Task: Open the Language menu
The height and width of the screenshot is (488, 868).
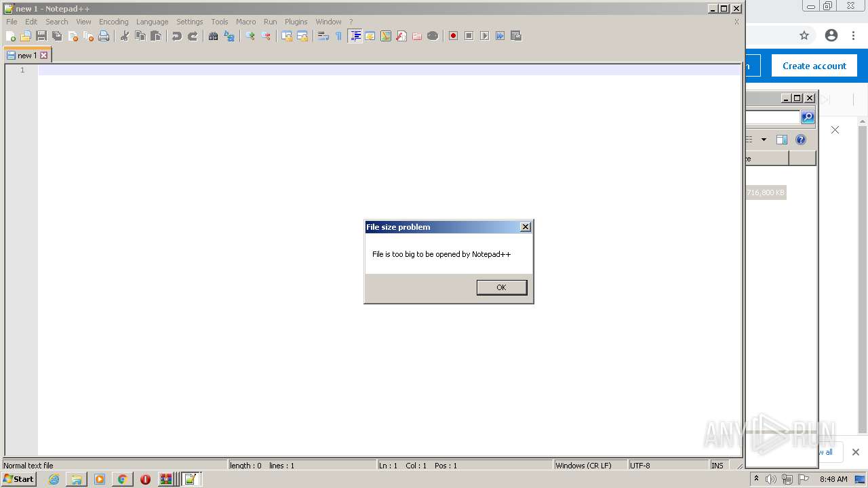Action: point(152,22)
